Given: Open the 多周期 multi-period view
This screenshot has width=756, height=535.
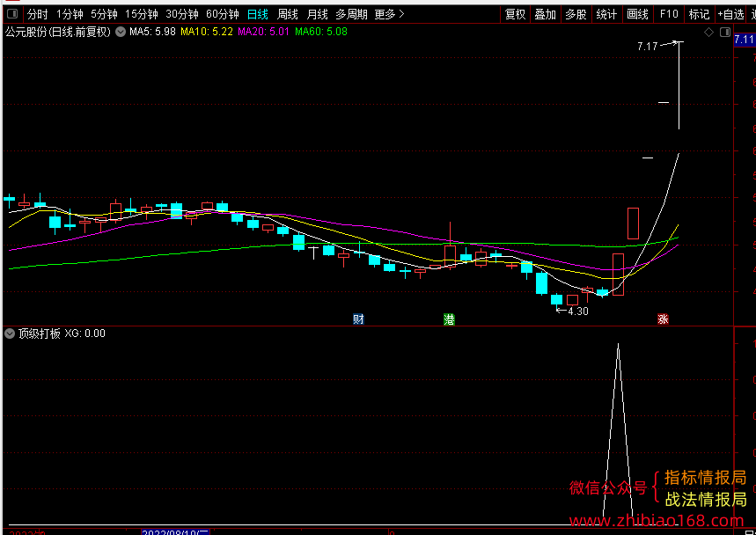Looking at the screenshot, I should point(351,14).
